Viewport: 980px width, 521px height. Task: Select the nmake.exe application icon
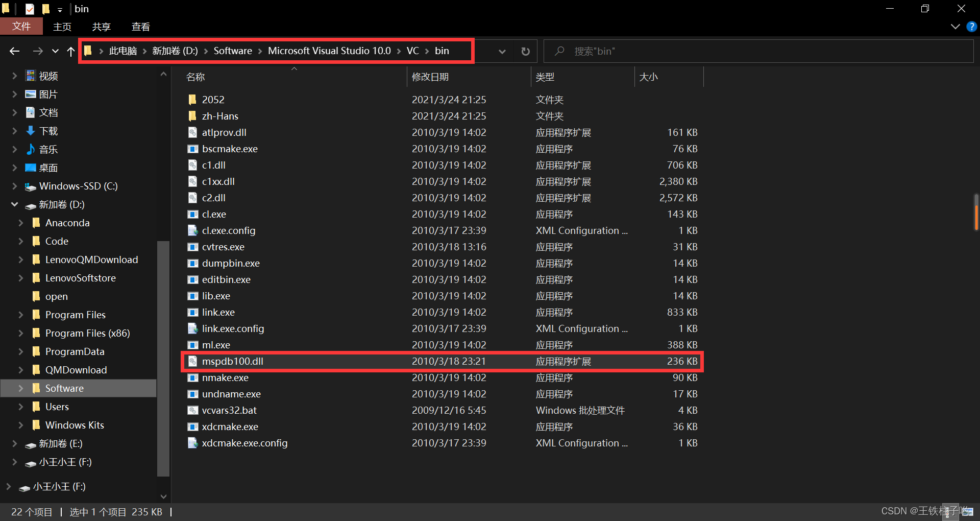[x=192, y=377]
